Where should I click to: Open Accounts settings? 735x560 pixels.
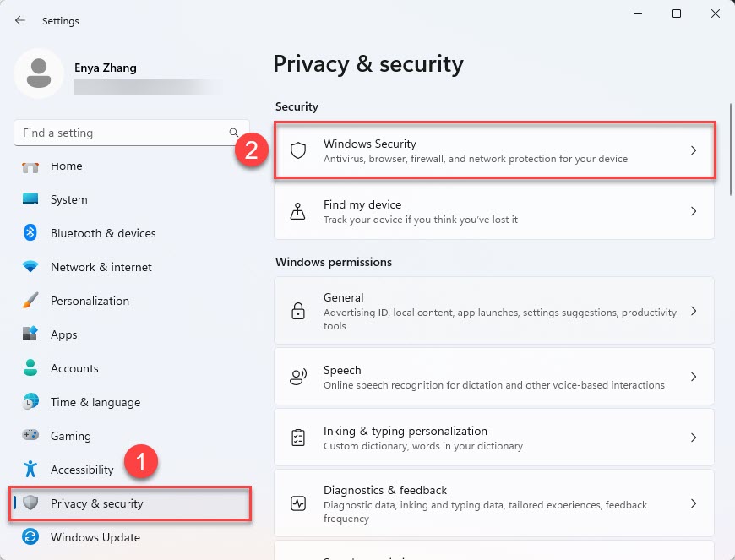click(74, 368)
